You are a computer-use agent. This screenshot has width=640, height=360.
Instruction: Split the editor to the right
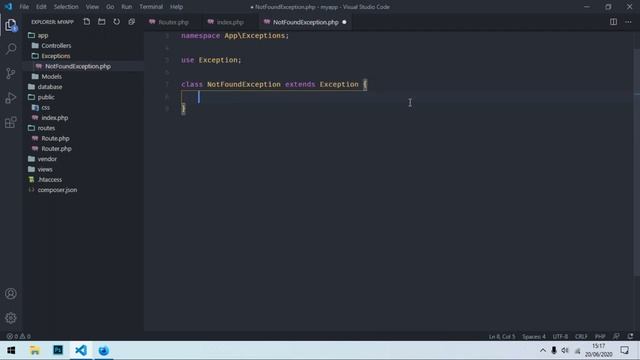[x=613, y=22]
